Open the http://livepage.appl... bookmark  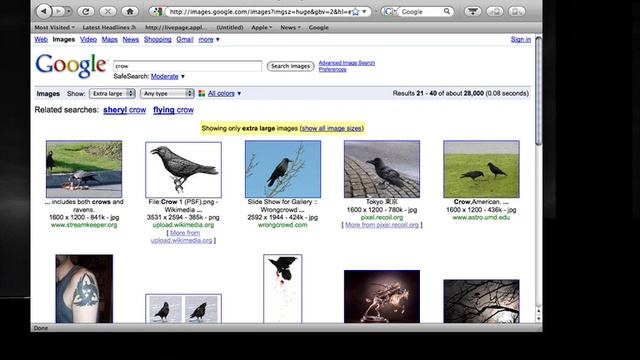click(176, 27)
